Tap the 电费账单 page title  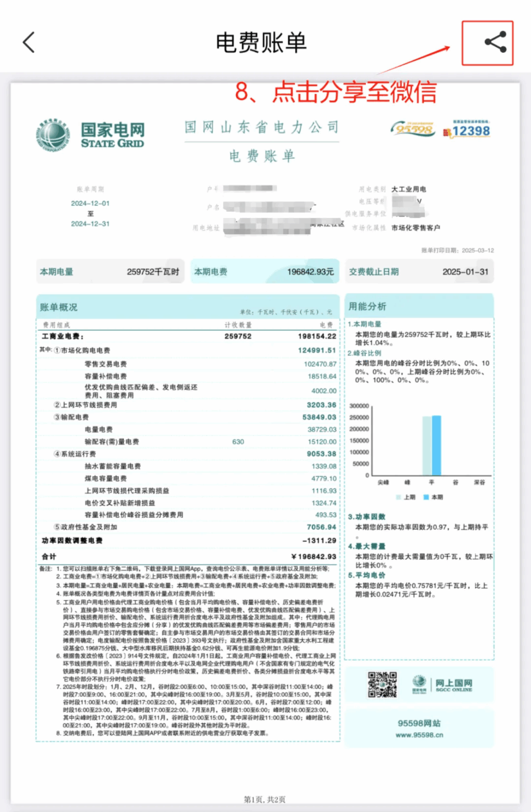click(x=261, y=43)
